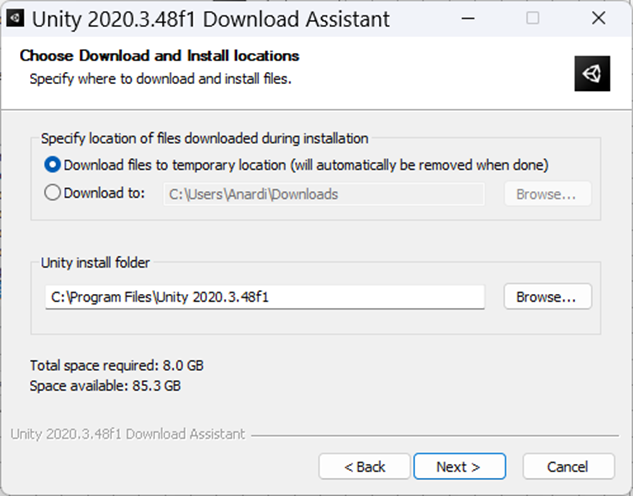
Task: Close the Unity Download Assistant window
Action: 598,18
